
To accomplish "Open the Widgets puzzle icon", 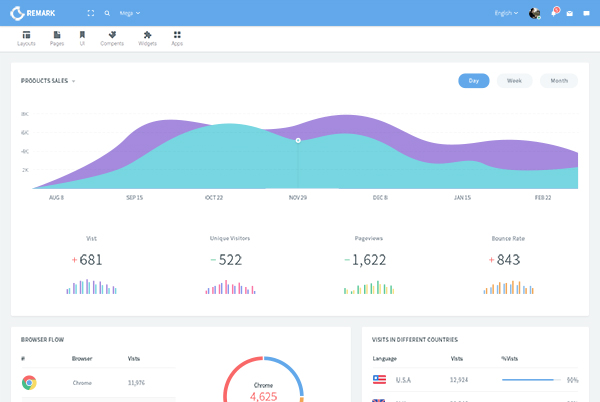I will point(147,35).
